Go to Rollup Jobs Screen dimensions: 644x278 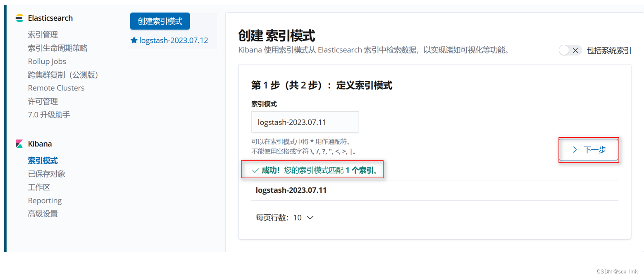point(47,61)
